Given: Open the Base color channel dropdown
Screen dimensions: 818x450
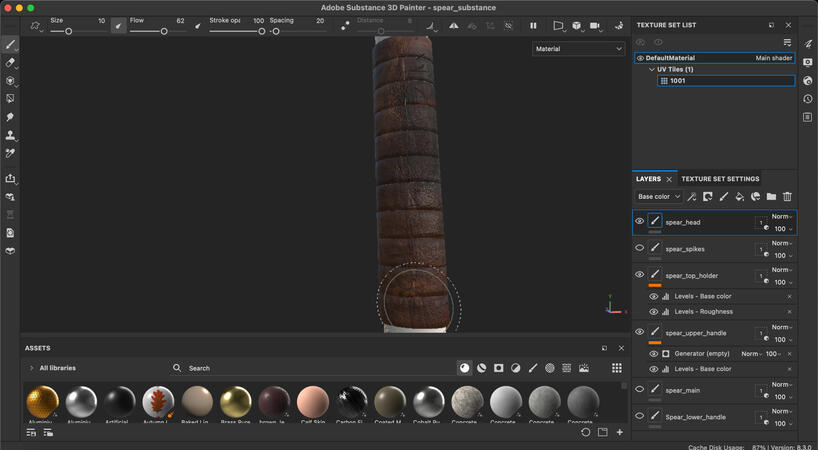Looking at the screenshot, I should [x=658, y=197].
